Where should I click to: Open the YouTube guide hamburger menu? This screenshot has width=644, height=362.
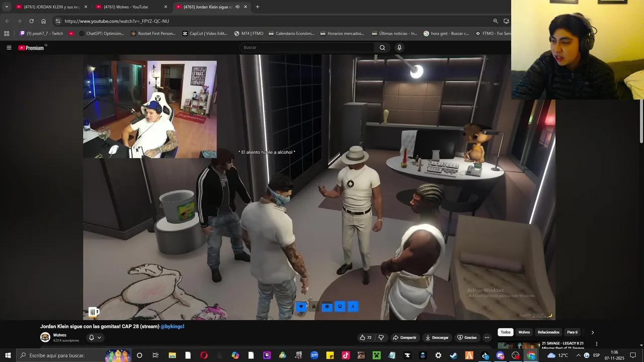[x=9, y=48]
